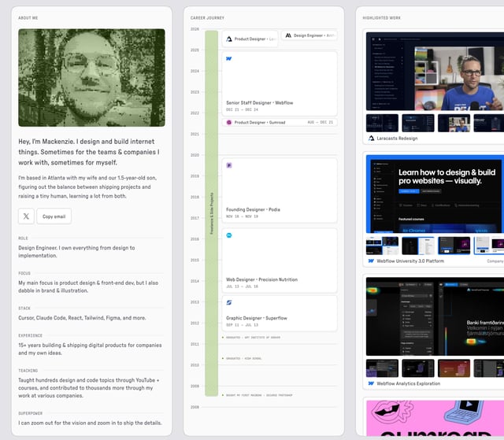Click the Laracasts logo next to Laracasts Redesign
Viewport: 504px width, 440px height.
point(371,139)
